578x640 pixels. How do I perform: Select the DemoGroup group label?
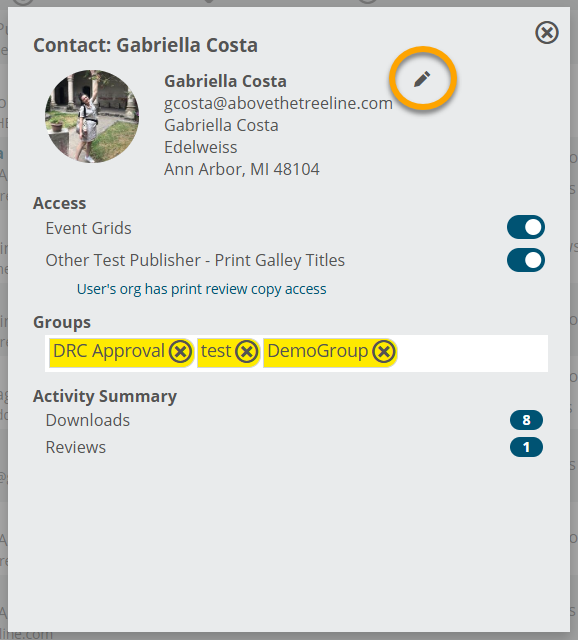(x=318, y=351)
